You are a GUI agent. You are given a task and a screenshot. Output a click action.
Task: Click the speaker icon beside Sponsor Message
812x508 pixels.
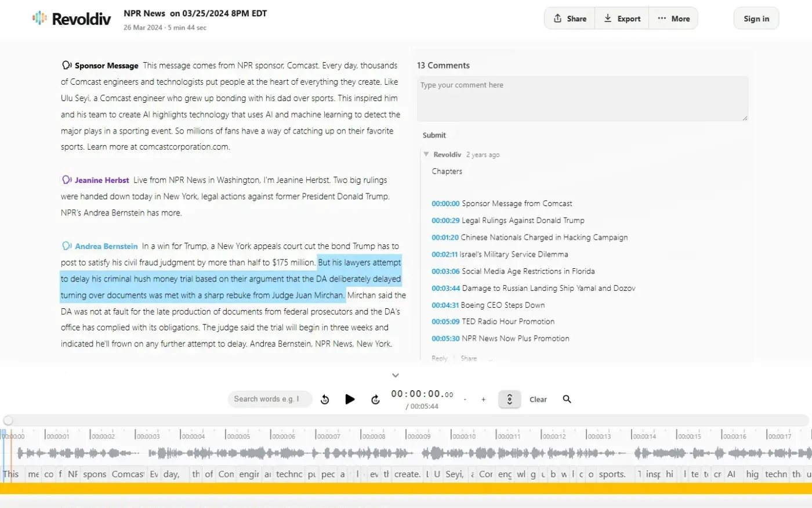tap(67, 66)
